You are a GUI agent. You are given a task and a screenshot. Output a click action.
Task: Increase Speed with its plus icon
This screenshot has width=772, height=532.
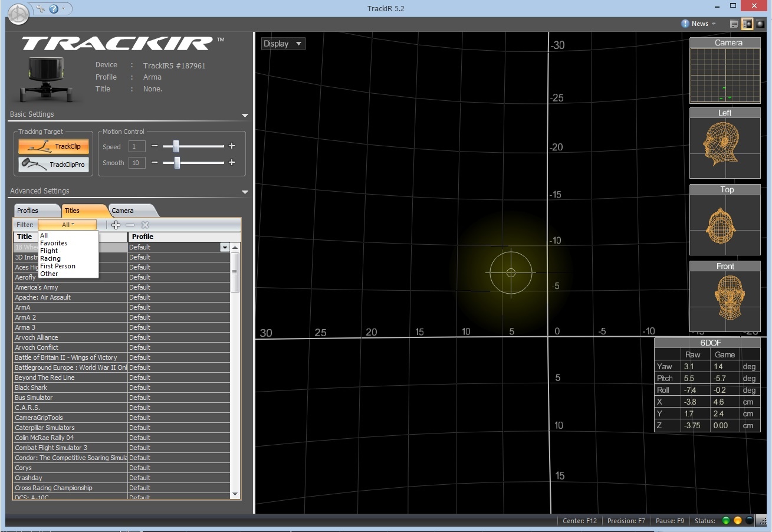pyautogui.click(x=232, y=146)
